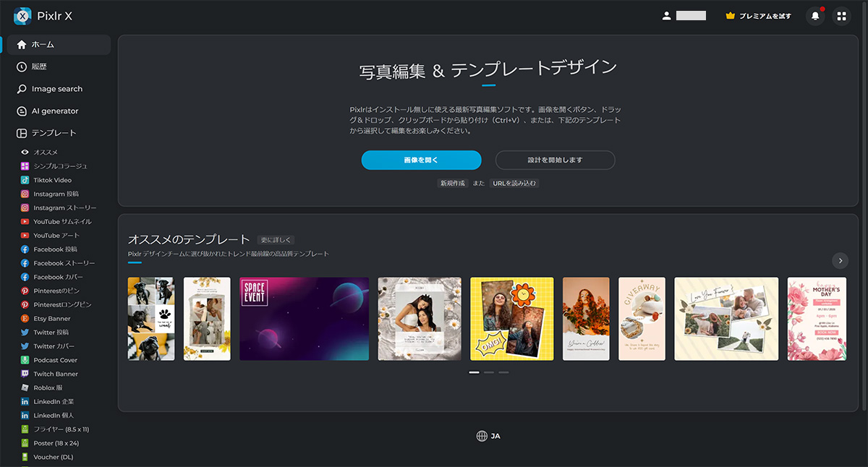Open the JA language selector
The image size is (868, 467).
[x=495, y=437]
